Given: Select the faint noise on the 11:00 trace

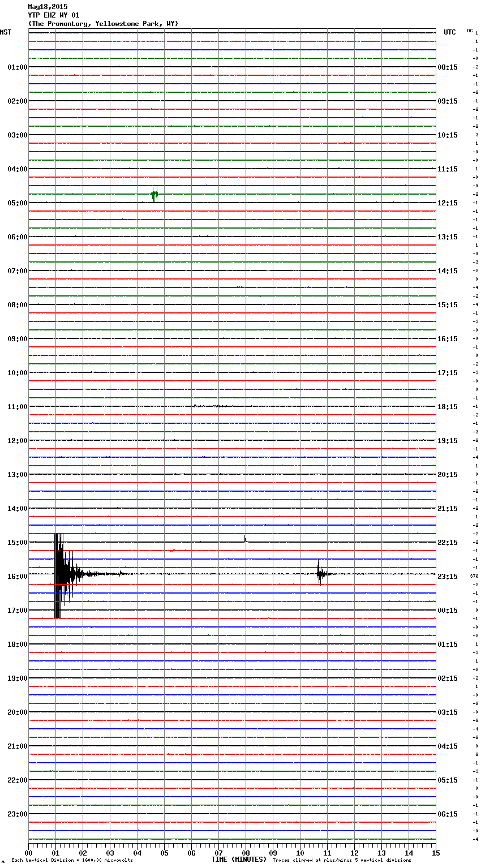Looking at the screenshot, I should (209, 406).
